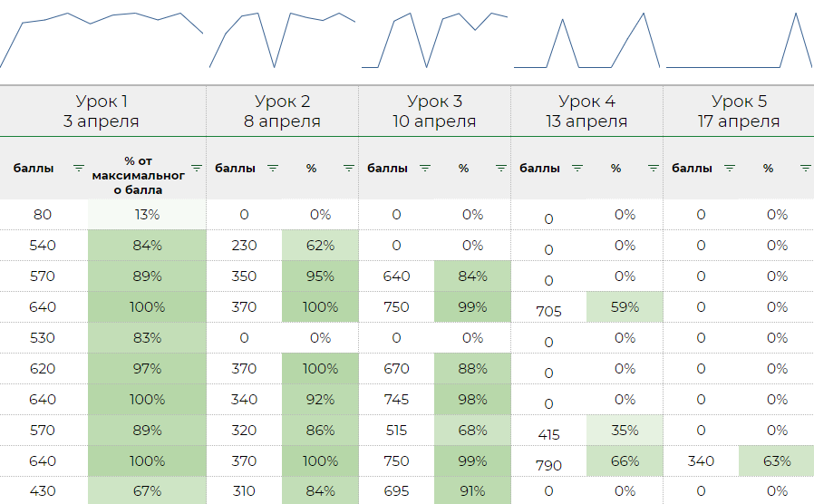This screenshot has height=504, width=814.
Task: Click the sparkline chart above Урок 2
Action: pos(282,41)
